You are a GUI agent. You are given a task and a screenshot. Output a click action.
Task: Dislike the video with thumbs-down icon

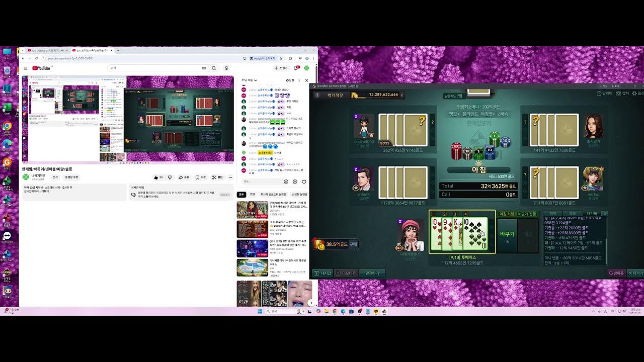click(170, 177)
